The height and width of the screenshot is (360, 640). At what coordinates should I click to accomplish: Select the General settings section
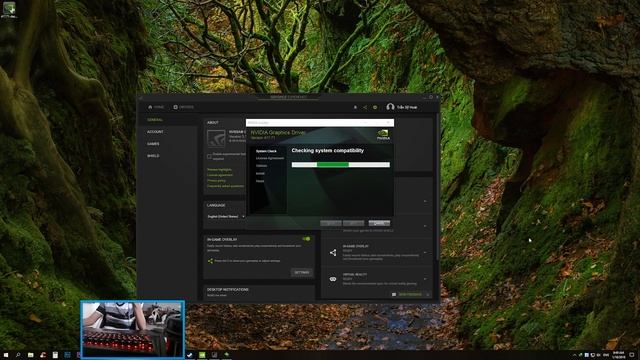155,120
